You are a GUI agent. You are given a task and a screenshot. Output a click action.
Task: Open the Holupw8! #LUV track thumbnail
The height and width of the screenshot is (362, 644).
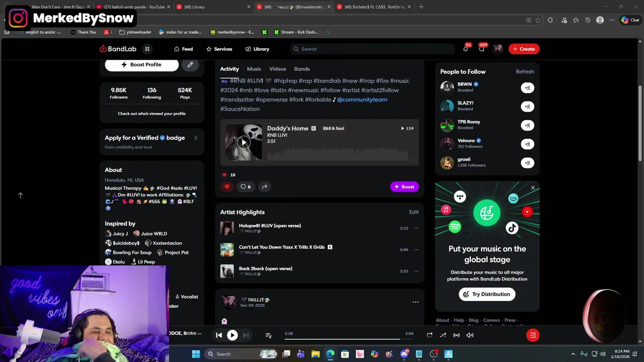(x=227, y=228)
